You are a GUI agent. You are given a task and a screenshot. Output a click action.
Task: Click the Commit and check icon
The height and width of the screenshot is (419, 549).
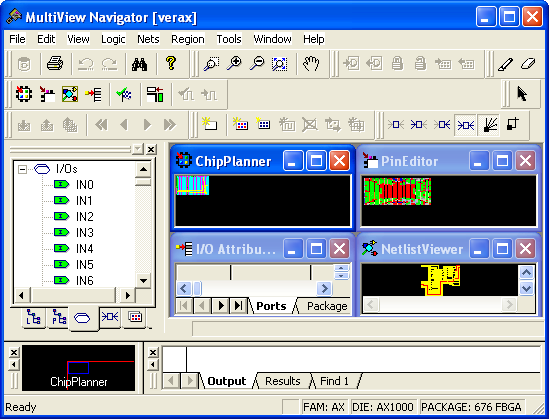(x=124, y=94)
